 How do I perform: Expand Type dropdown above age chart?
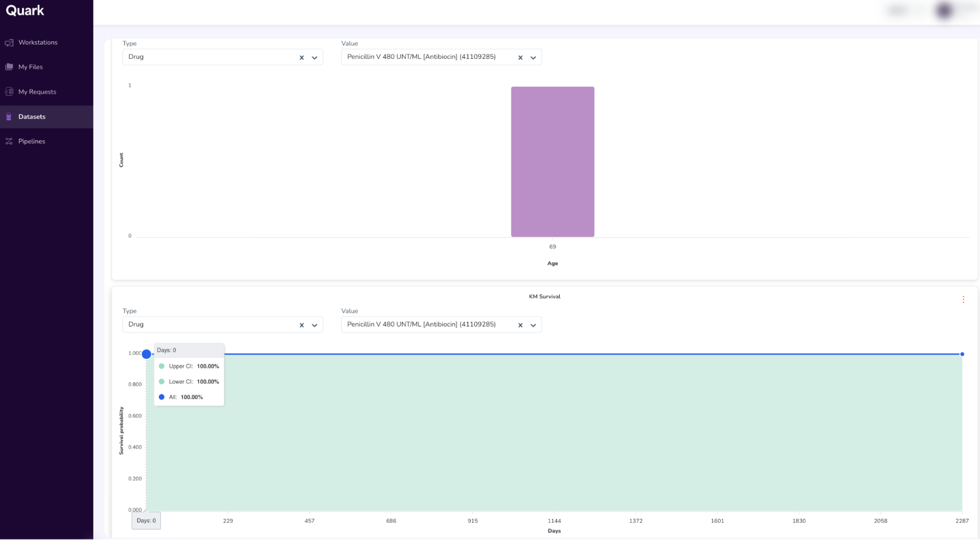tap(314, 57)
